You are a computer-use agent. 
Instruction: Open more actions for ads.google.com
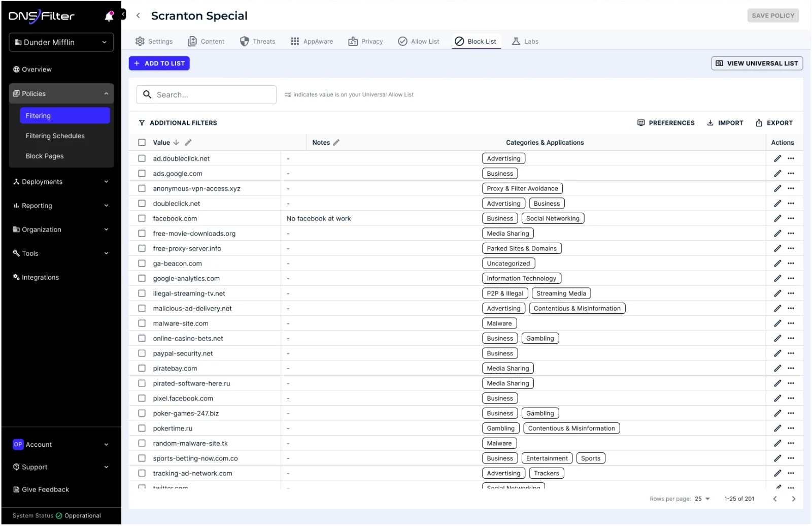pyautogui.click(x=791, y=174)
